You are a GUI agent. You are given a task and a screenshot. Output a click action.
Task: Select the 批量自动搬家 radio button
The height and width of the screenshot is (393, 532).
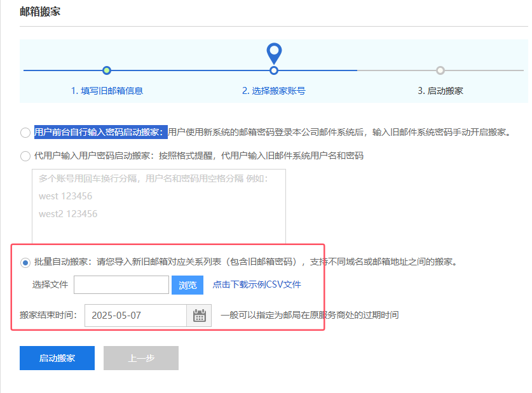(25, 262)
